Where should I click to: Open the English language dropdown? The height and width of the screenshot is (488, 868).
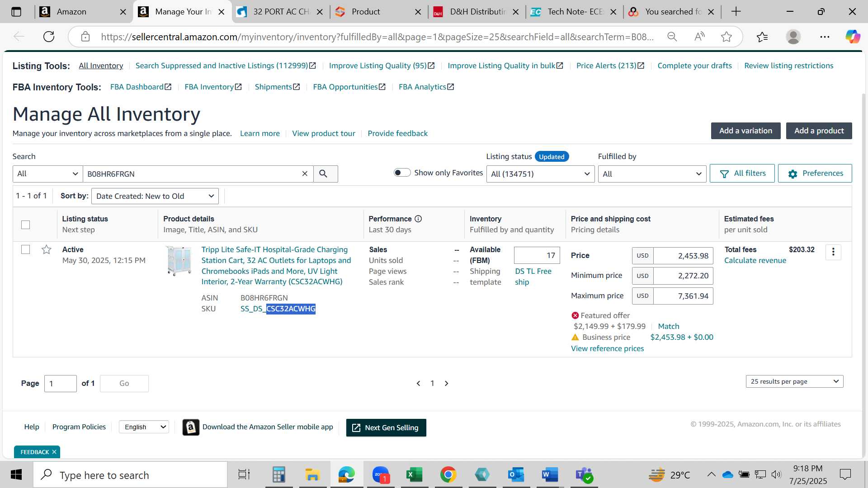point(144,427)
